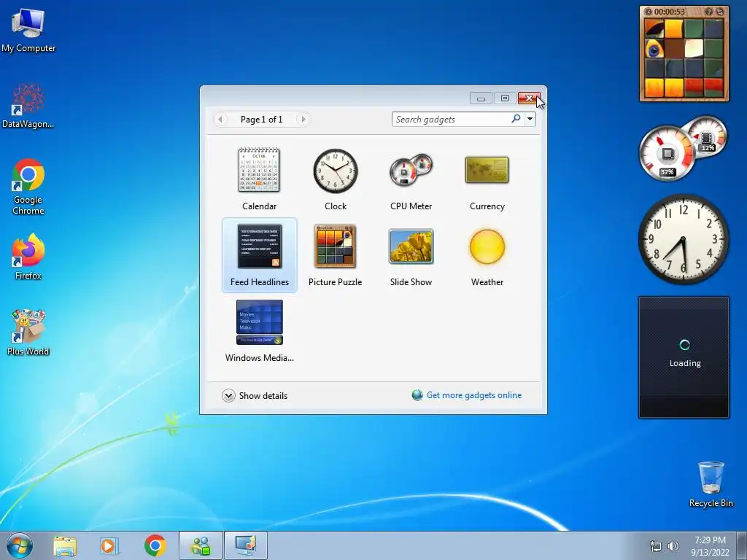Open Firefox desktop shortcut
This screenshot has width=747, height=560.
click(x=28, y=256)
